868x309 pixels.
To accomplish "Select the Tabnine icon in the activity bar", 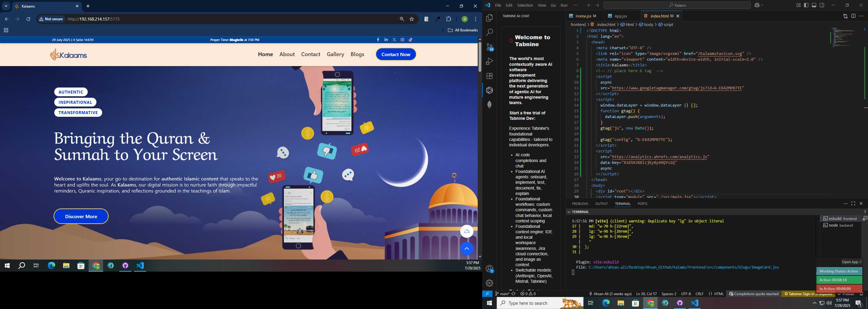I will tap(489, 91).
